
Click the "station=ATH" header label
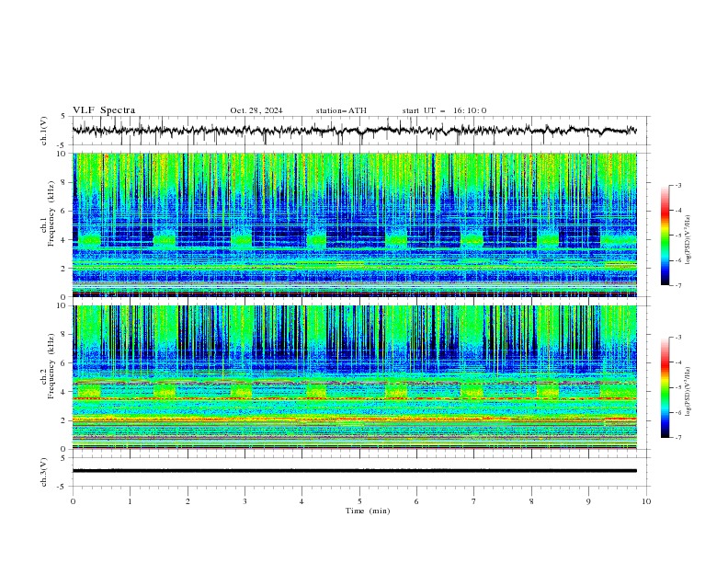(341, 110)
